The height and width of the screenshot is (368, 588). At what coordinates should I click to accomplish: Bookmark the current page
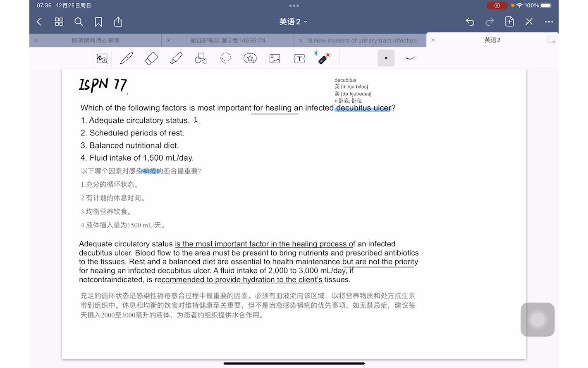(98, 22)
